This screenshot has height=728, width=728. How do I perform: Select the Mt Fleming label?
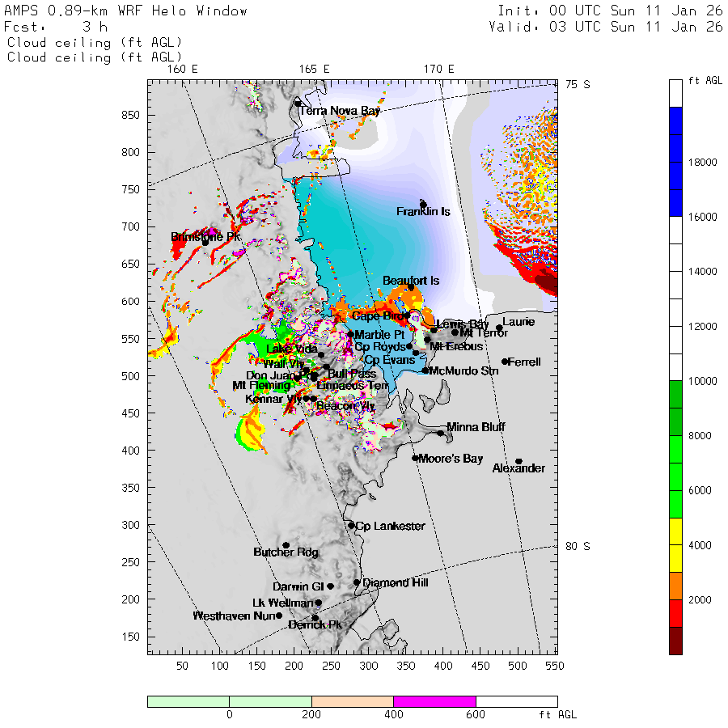[x=261, y=385]
